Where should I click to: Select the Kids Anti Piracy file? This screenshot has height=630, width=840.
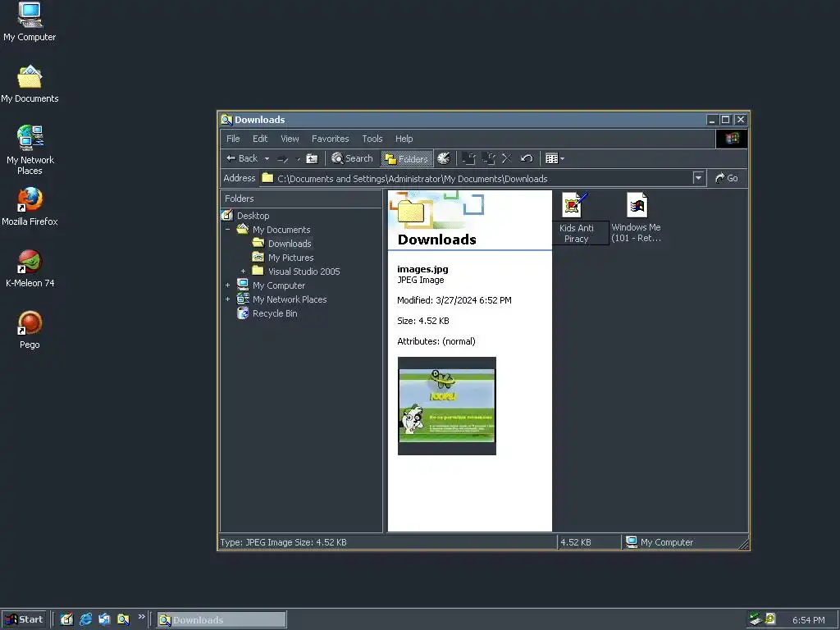click(x=576, y=218)
